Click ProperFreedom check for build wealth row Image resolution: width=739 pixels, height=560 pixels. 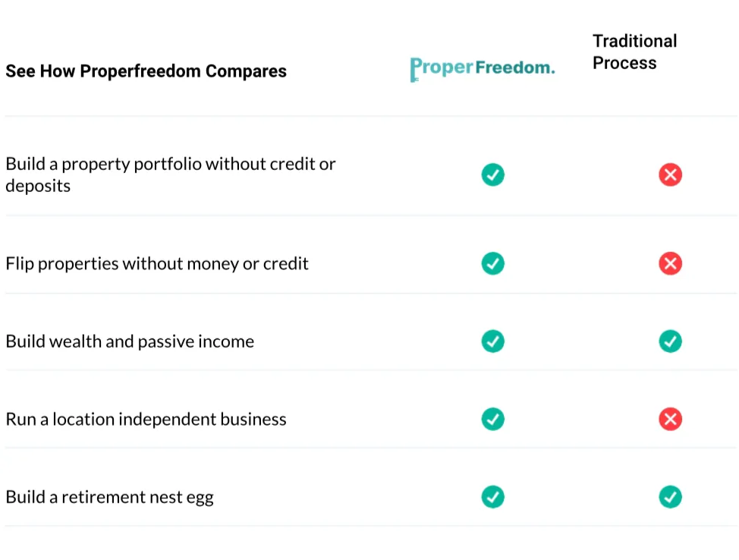tap(493, 341)
